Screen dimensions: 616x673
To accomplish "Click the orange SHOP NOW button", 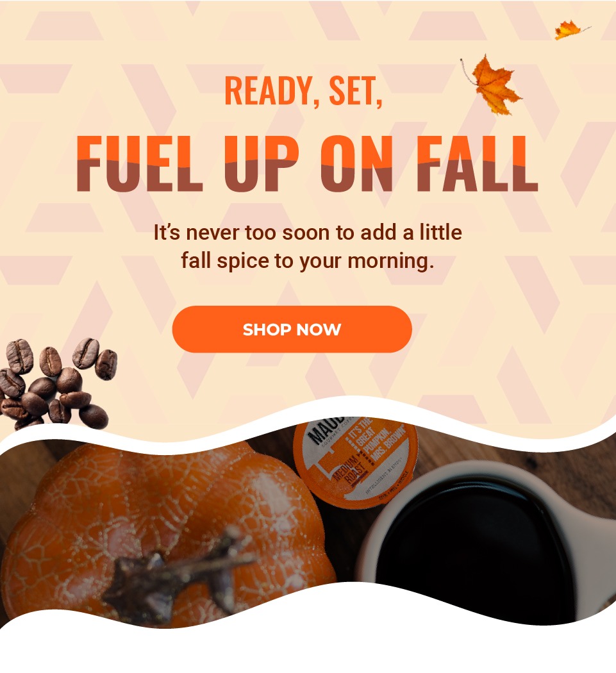I will [x=292, y=329].
